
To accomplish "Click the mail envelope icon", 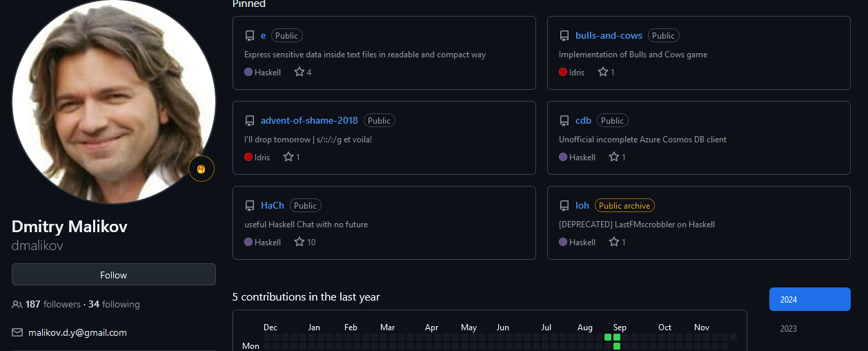I will pyautogui.click(x=17, y=332).
